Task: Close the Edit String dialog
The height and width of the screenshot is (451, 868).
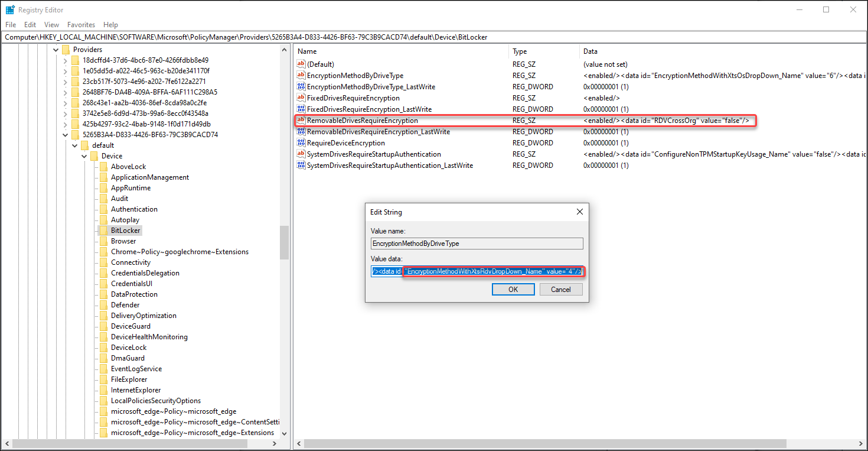Action: tap(579, 212)
